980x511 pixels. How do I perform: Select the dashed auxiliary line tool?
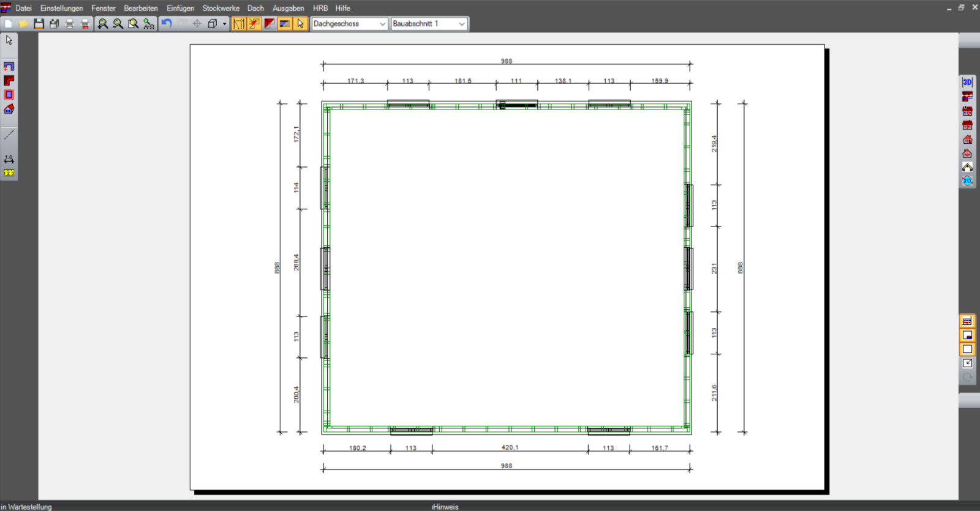(x=9, y=135)
